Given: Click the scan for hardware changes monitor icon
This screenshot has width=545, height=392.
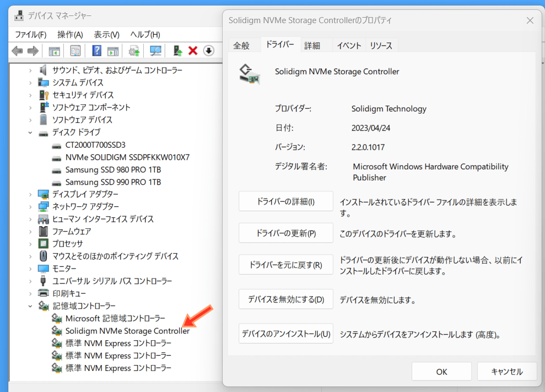Looking at the screenshot, I should 155,51.
